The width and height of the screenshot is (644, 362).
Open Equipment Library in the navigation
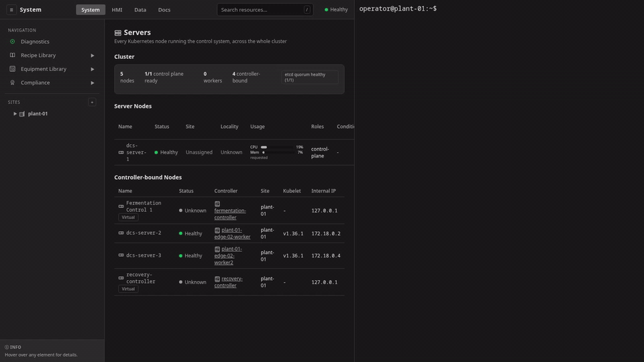click(x=52, y=69)
